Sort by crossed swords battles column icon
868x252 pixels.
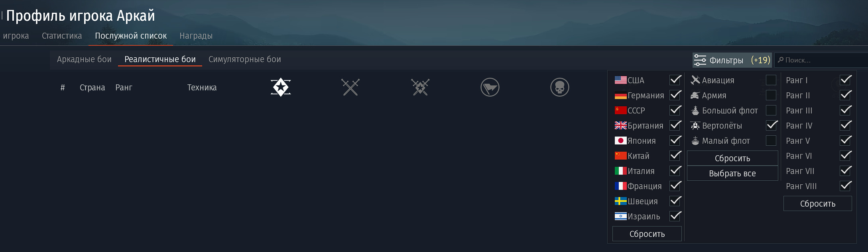[x=350, y=87]
